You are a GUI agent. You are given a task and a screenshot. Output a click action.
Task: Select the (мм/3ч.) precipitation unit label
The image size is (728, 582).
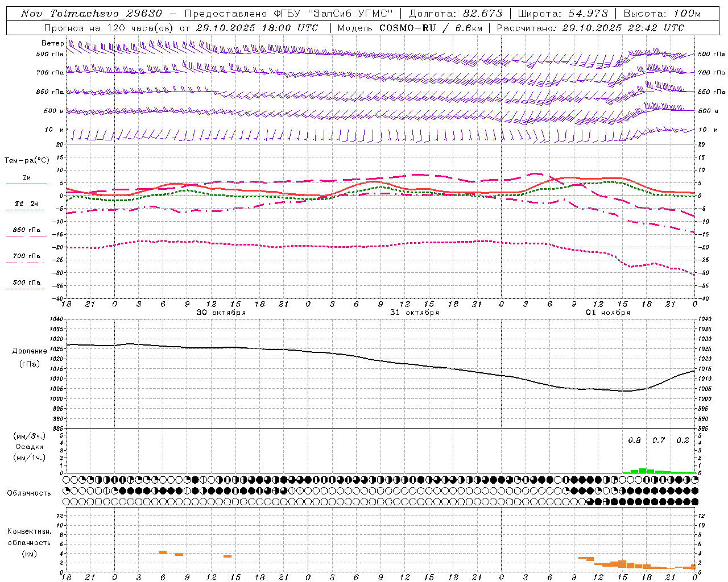coord(30,436)
